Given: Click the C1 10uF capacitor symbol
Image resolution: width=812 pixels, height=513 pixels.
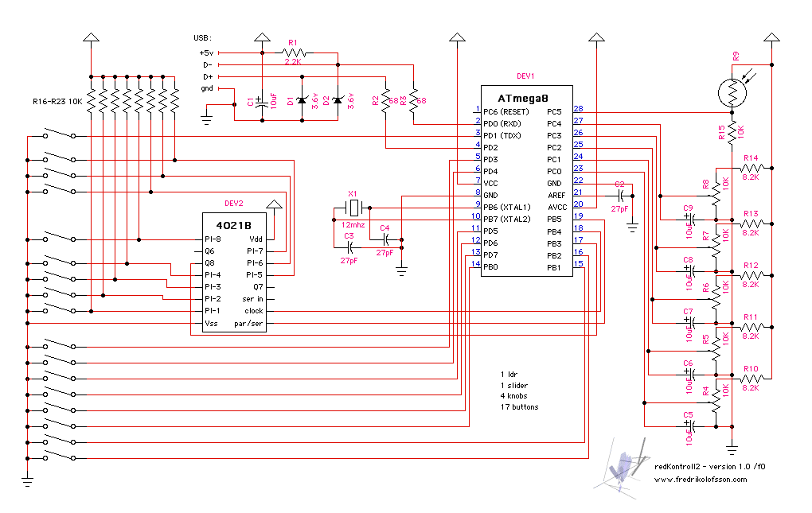Looking at the screenshot, I should click(263, 101).
